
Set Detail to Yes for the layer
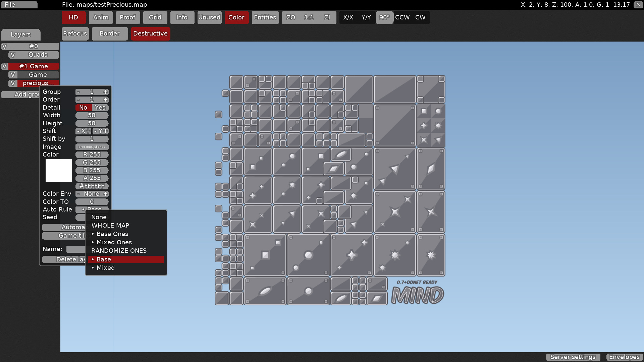coord(100,108)
